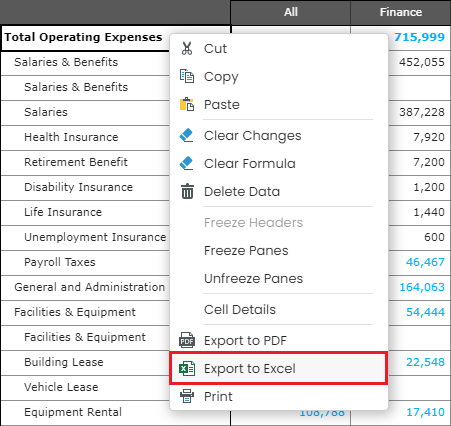Click the Paste clipboard icon
The width and height of the screenshot is (451, 426).
tap(187, 104)
